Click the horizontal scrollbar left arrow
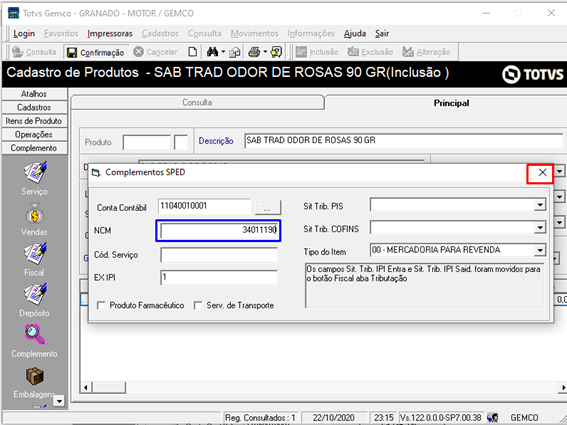This screenshot has height=425, width=567. tap(86, 387)
